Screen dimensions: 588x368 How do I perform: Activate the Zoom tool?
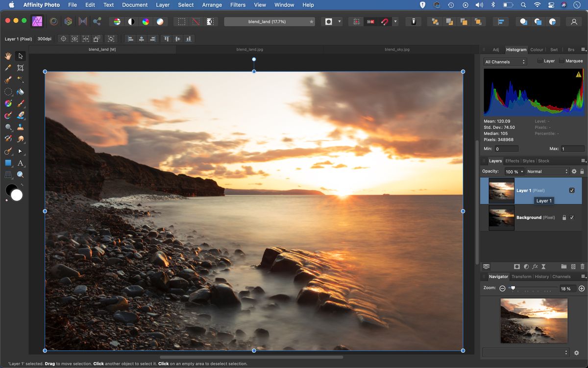[20, 174]
